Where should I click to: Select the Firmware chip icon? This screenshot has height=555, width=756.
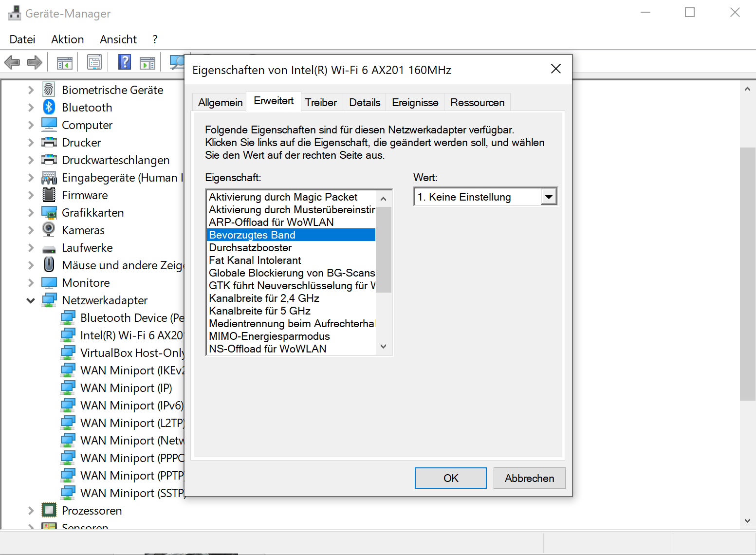(x=49, y=195)
